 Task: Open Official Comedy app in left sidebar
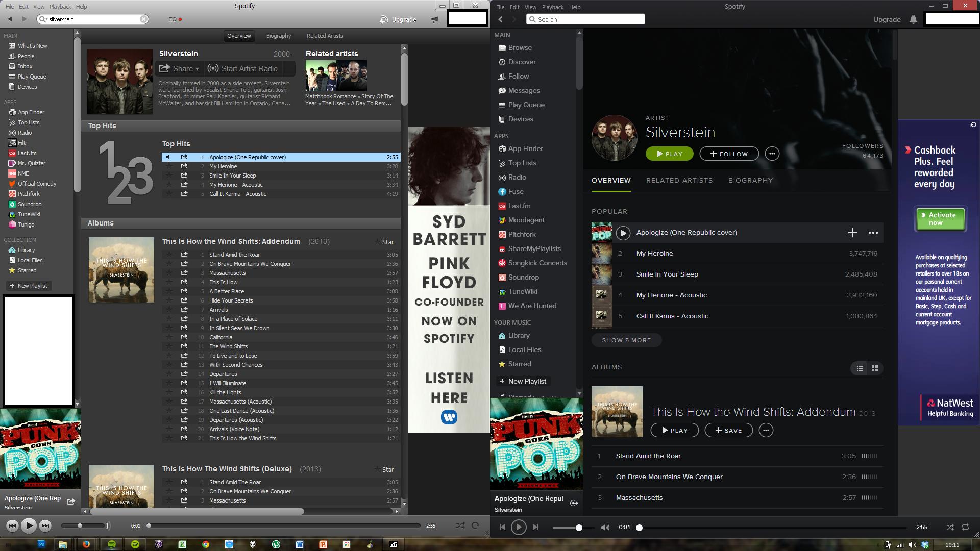tap(32, 184)
